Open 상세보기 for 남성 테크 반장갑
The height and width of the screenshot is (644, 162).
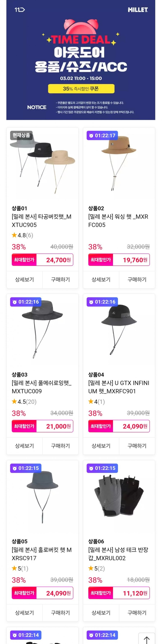coord(101,613)
